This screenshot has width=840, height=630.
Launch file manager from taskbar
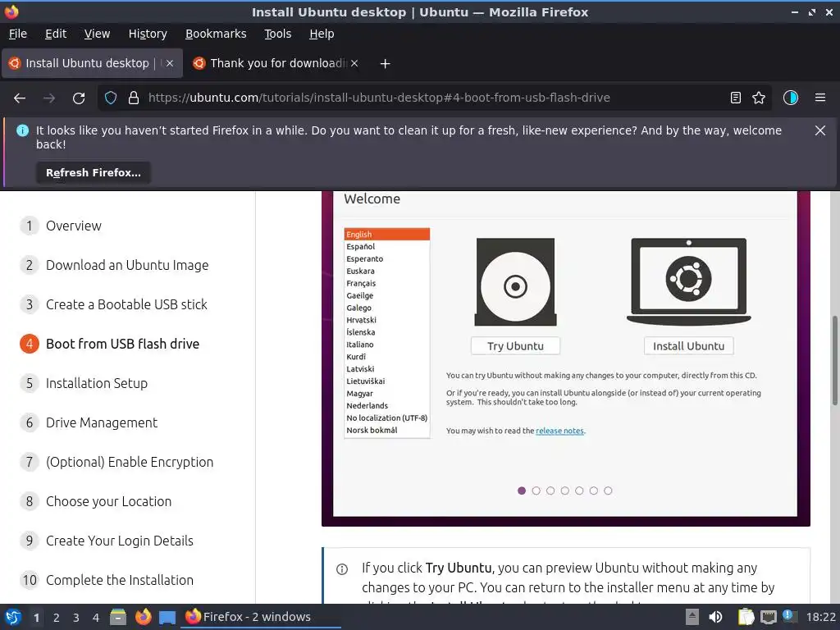[118, 617]
